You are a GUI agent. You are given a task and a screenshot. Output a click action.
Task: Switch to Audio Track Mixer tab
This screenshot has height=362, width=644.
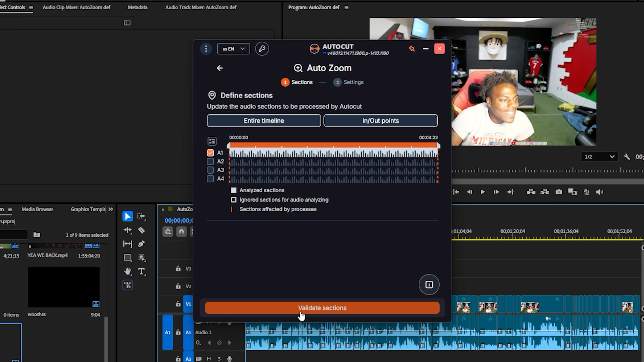click(201, 7)
